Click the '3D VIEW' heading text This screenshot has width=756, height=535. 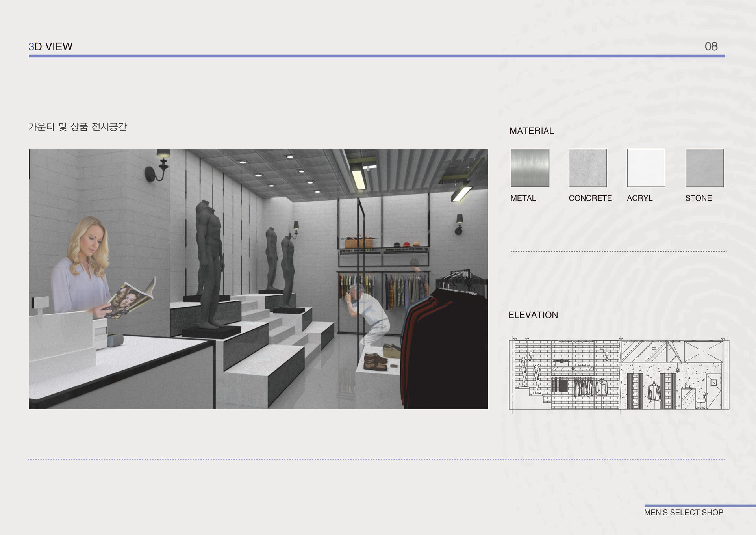click(50, 46)
